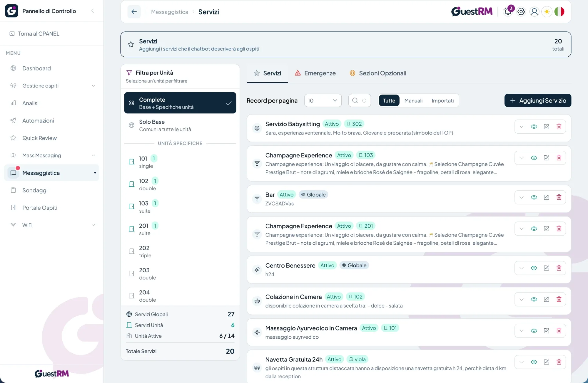Screen dimensions: 588x383
Task: Collapse the sidebar with chevron
Action: tap(92, 11)
